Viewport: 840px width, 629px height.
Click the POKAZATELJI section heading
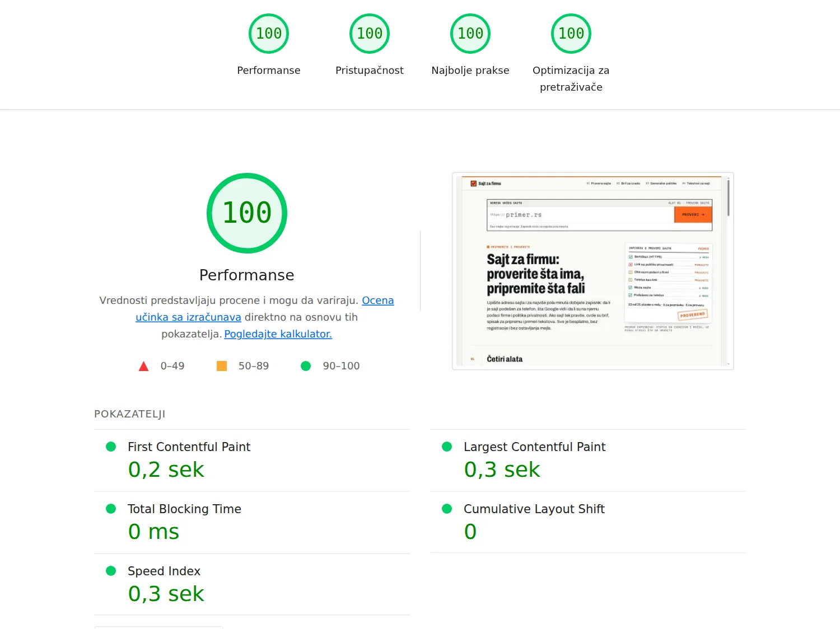pos(130,414)
